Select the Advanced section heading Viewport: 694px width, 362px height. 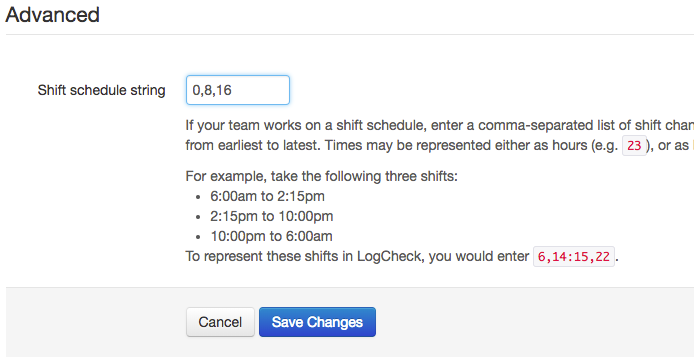coord(52,15)
